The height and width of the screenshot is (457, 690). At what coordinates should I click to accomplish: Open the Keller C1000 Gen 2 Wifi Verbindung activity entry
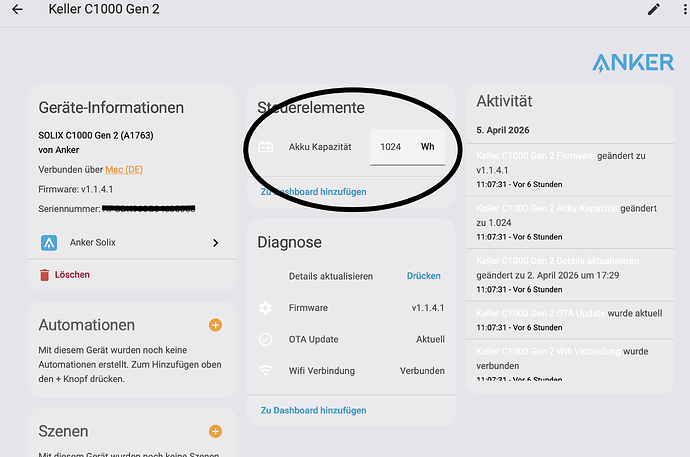tap(549, 351)
